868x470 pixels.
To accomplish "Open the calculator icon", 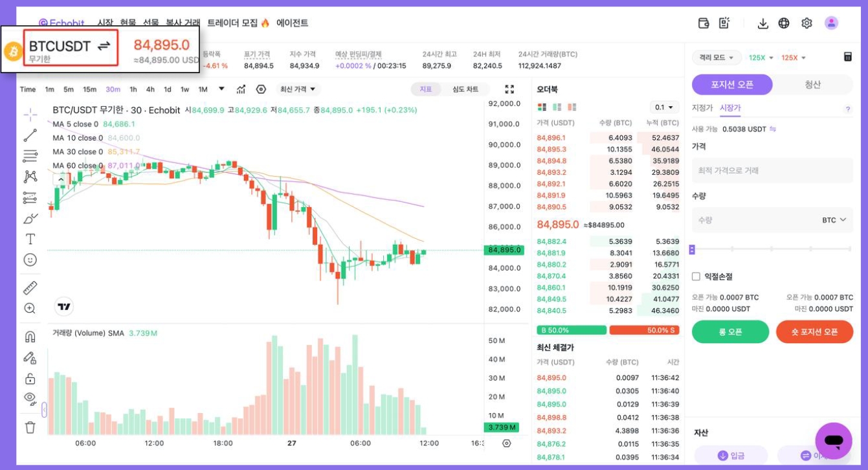I will [848, 57].
